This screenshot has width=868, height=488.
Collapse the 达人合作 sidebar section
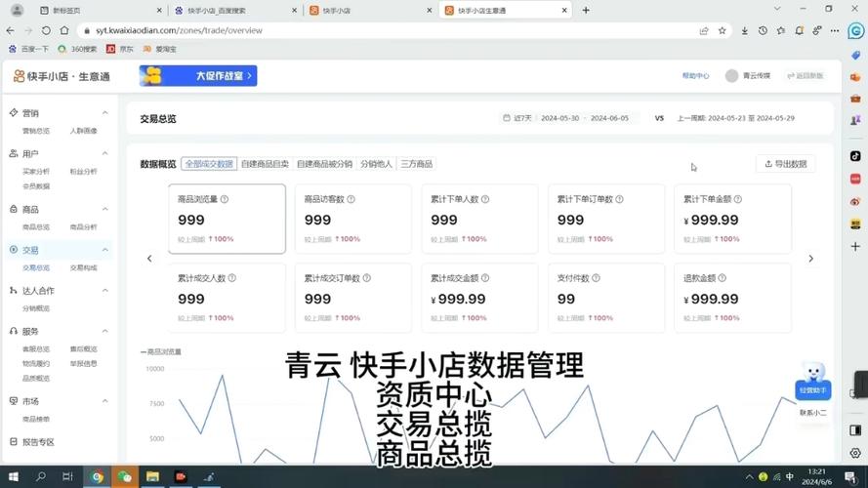point(105,291)
